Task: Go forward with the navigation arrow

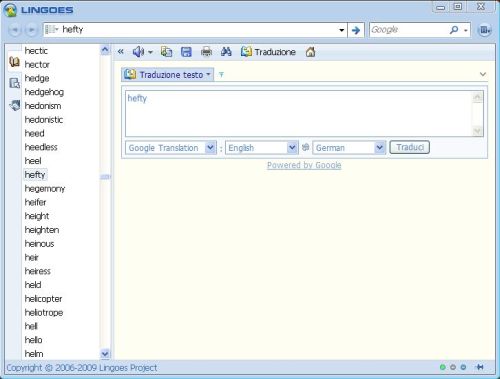Action: pyautogui.click(x=31, y=30)
